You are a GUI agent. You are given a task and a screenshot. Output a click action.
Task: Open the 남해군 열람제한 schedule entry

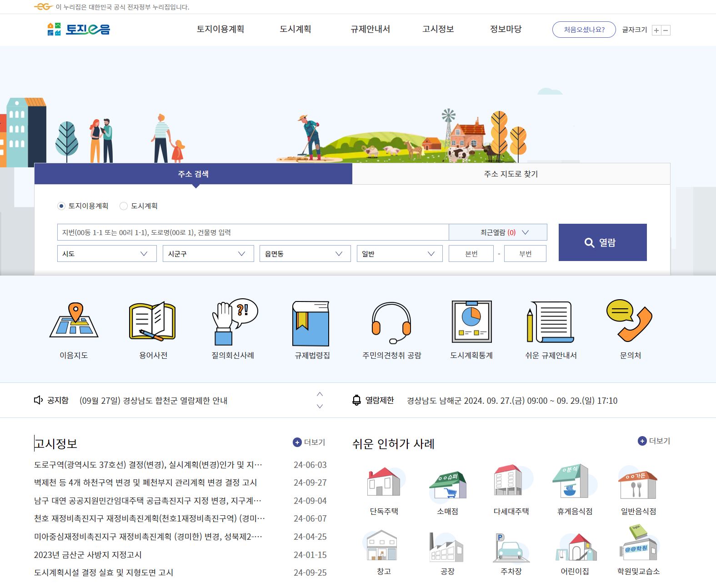[x=512, y=401]
